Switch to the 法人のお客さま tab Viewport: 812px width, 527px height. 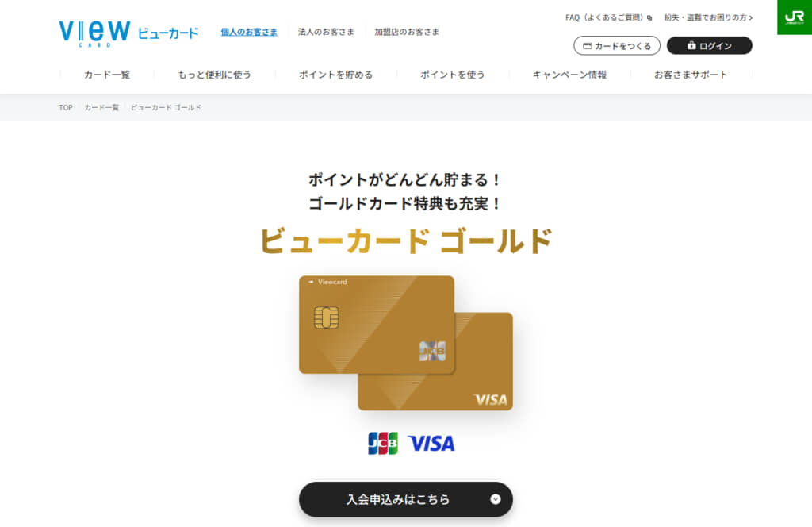(326, 32)
